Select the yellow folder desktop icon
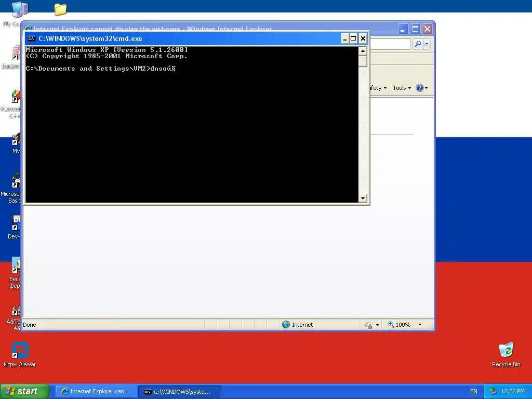 click(x=60, y=9)
